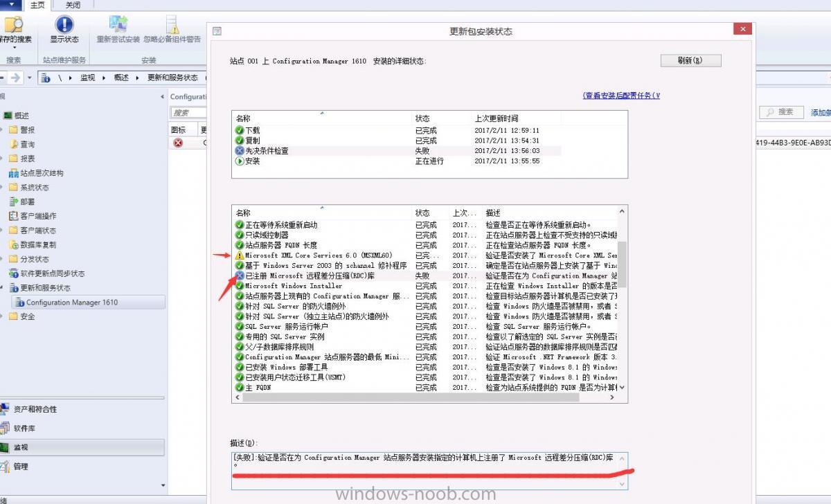
Task: Click the lower list's scroll down arrow
Action: (622, 388)
